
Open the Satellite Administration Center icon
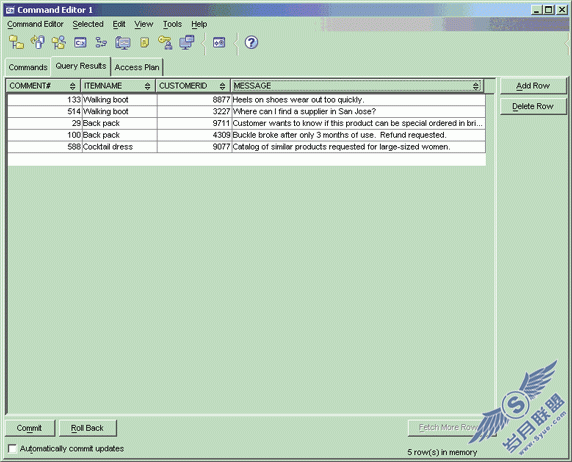pos(59,42)
